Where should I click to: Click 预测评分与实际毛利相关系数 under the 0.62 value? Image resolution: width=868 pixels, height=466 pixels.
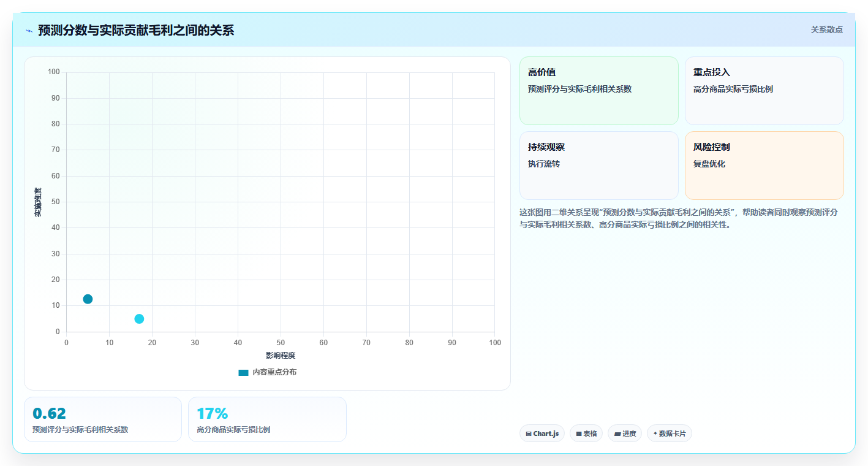[x=80, y=430]
